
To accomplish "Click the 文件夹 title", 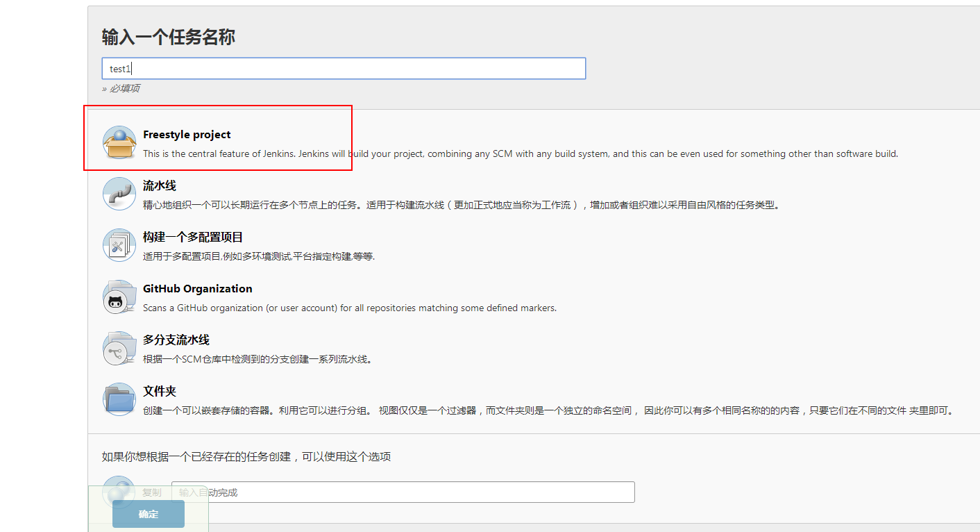I will [160, 392].
